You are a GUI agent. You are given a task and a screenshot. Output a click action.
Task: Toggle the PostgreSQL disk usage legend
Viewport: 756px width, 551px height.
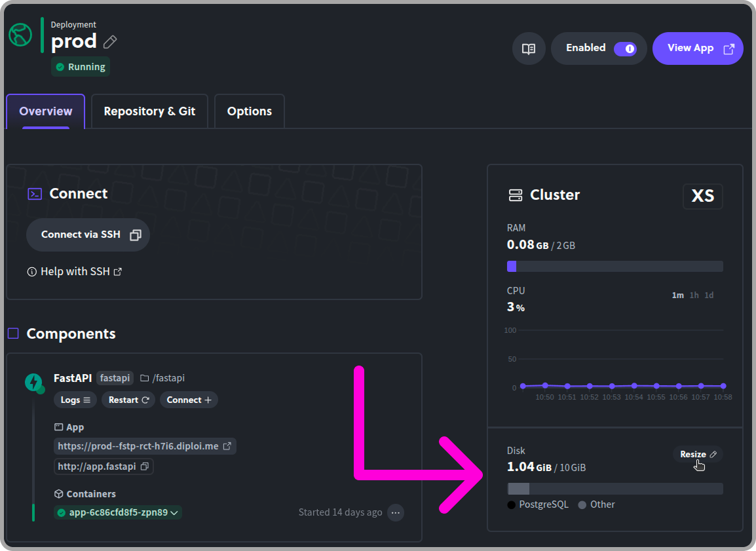pos(538,504)
